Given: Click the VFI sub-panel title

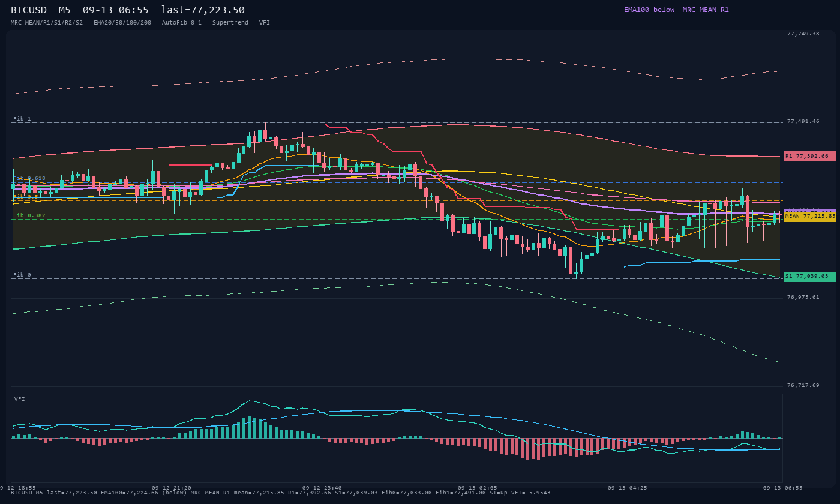Looking at the screenshot, I should click(x=20, y=399).
